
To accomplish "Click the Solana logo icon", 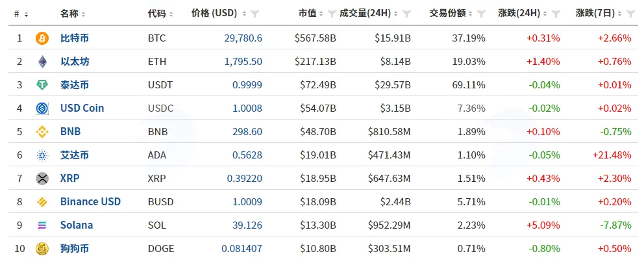I will pyautogui.click(x=42, y=225).
